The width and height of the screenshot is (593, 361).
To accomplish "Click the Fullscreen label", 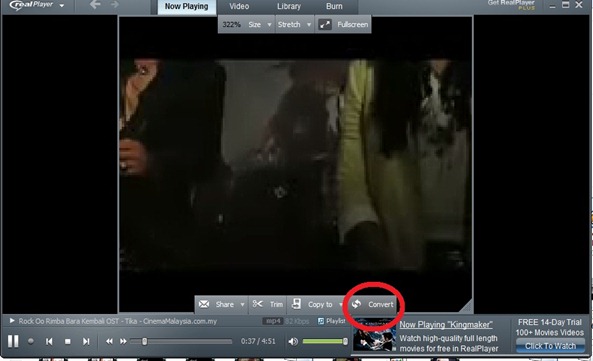I will point(352,25).
